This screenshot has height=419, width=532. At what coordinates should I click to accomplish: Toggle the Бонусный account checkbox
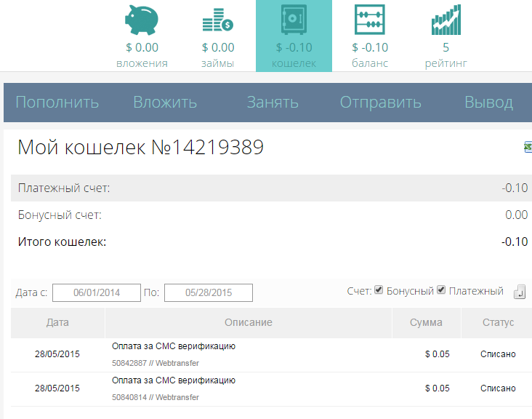(379, 290)
